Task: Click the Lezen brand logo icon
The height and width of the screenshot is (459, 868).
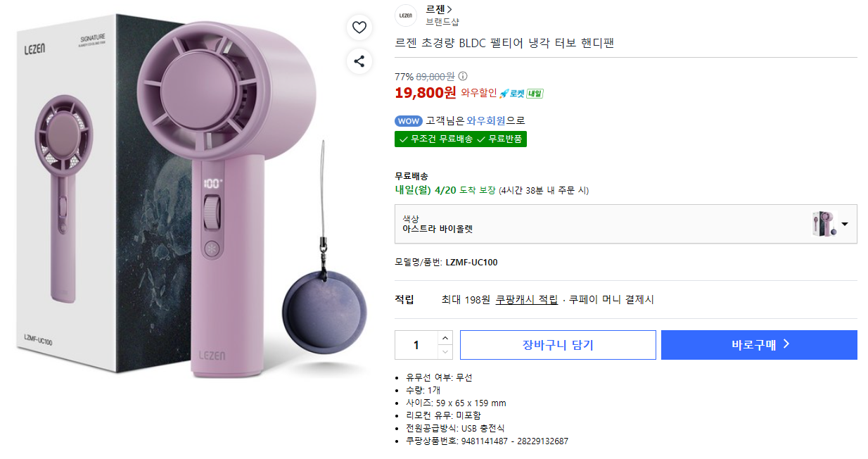Action: (406, 15)
